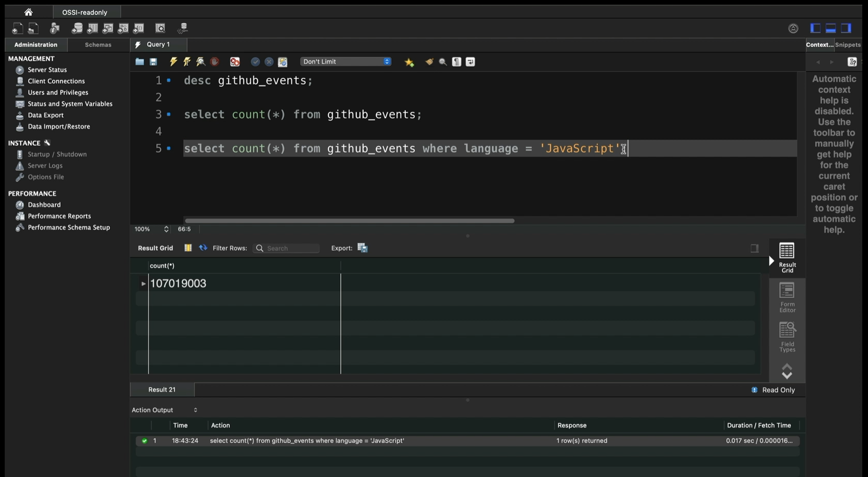
Task: Save query as a snippet with star icon
Action: 410,62
